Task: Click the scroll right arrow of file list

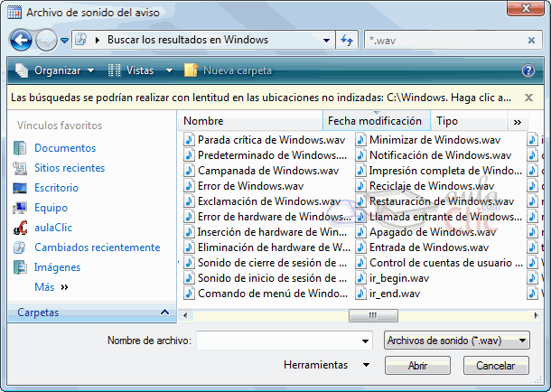Action: coord(536,315)
